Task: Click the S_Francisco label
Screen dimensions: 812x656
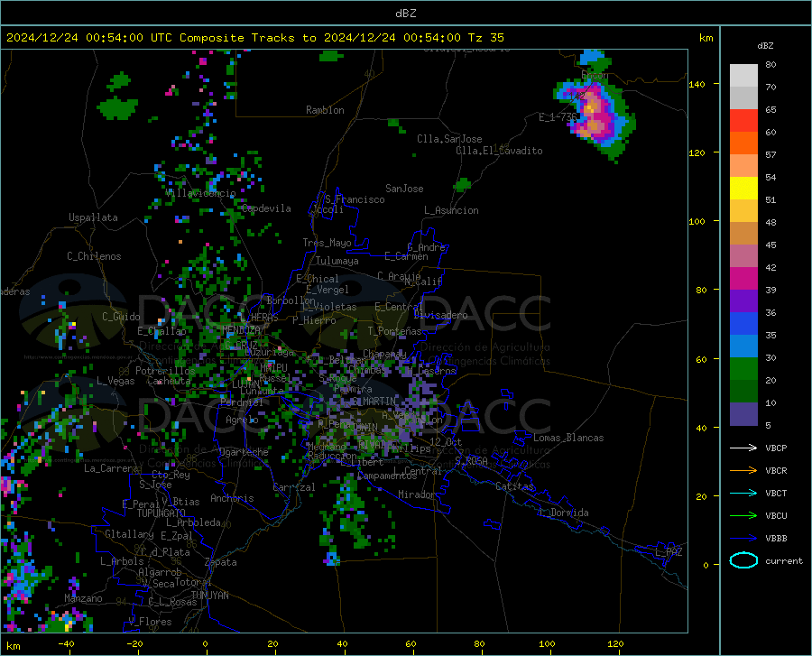Action: (x=355, y=199)
